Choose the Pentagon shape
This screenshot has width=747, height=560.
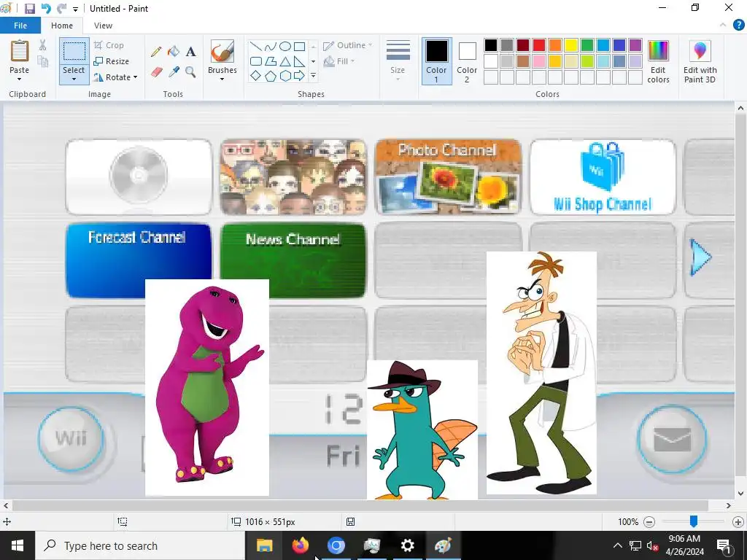[x=270, y=75]
